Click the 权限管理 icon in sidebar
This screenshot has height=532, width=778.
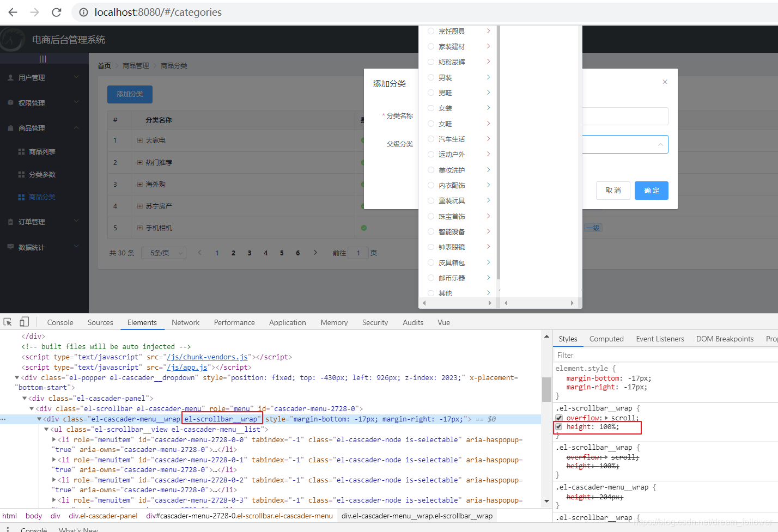[10, 103]
